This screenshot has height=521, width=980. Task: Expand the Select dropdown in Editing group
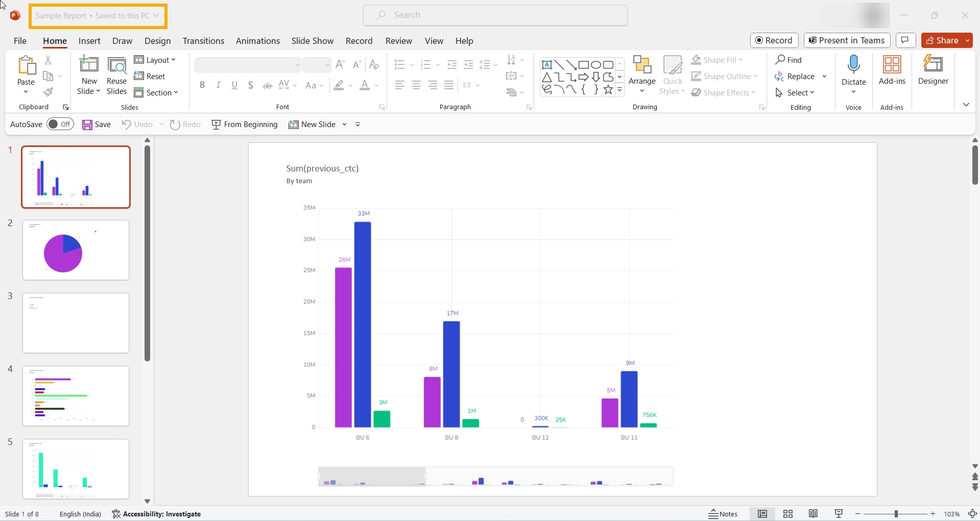click(795, 93)
